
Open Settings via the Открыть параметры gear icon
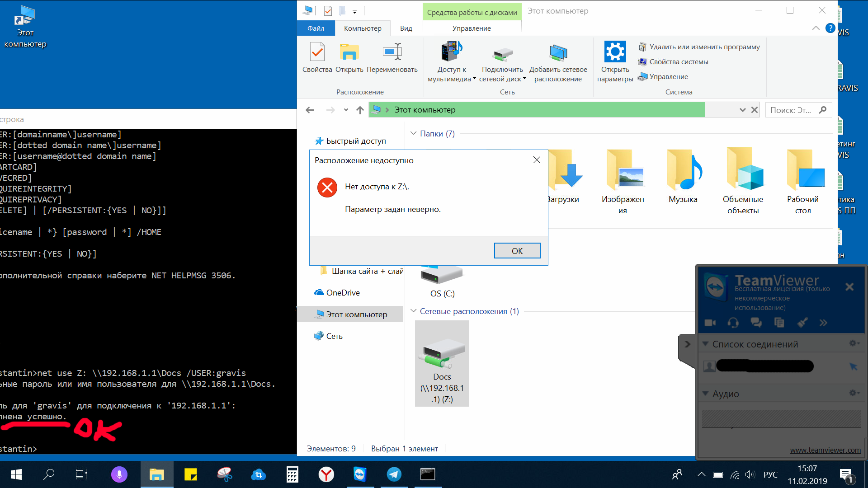point(615,52)
